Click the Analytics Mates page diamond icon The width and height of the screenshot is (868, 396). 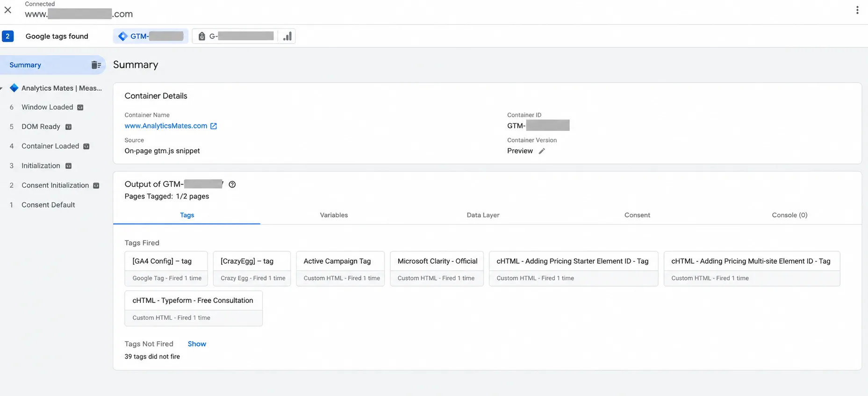14,88
